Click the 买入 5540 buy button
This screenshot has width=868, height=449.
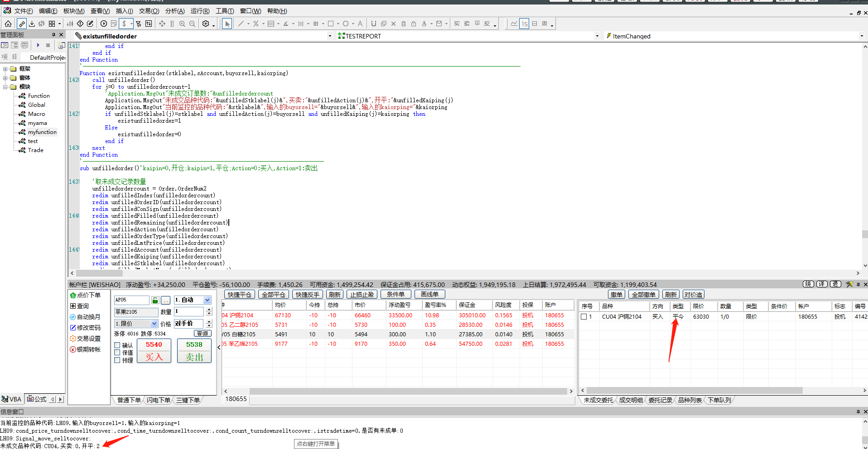click(x=154, y=351)
